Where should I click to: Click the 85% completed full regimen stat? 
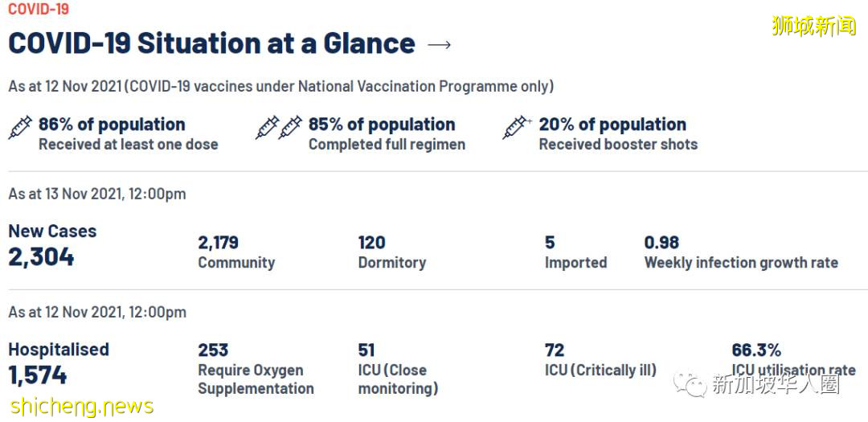tap(382, 125)
